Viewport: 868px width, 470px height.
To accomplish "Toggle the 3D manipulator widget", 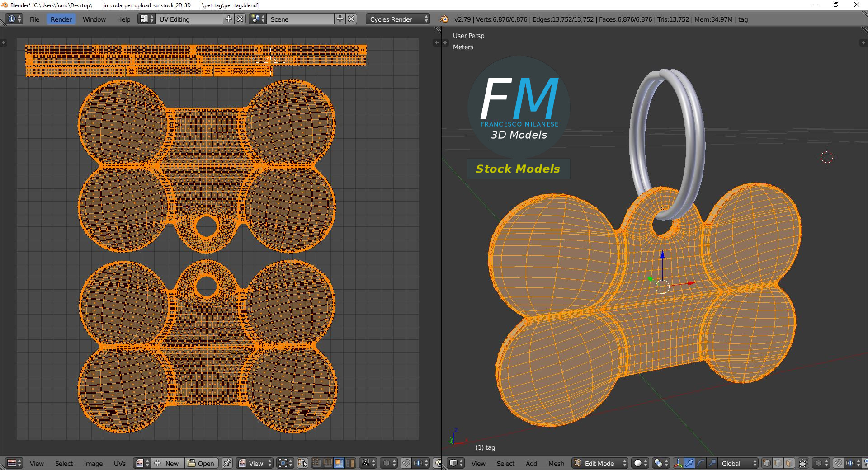I will [678, 463].
